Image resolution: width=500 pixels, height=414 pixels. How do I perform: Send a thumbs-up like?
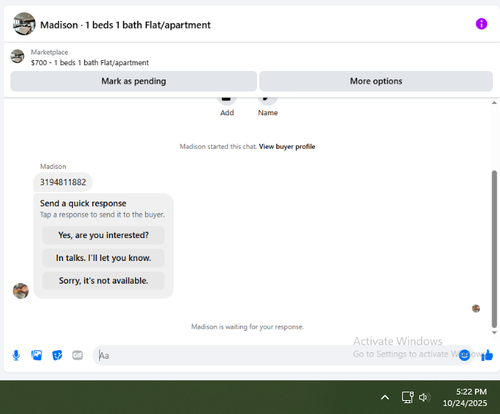point(487,355)
